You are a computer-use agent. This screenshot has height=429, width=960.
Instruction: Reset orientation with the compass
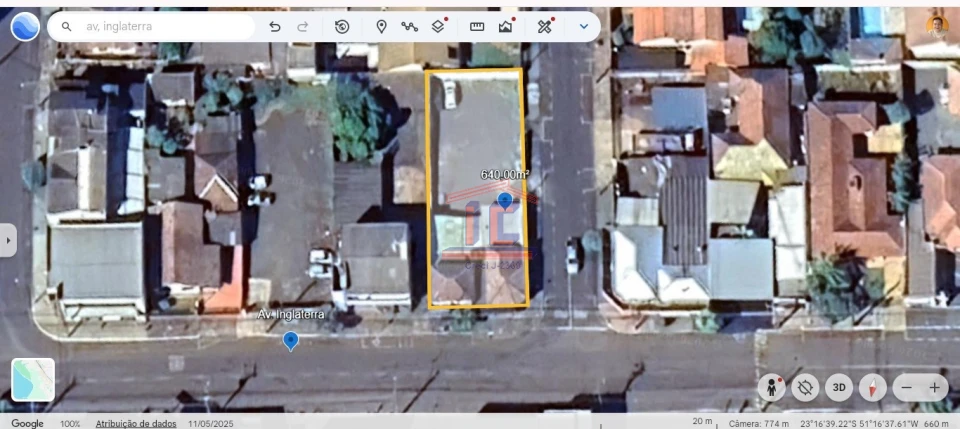pyautogui.click(x=872, y=387)
